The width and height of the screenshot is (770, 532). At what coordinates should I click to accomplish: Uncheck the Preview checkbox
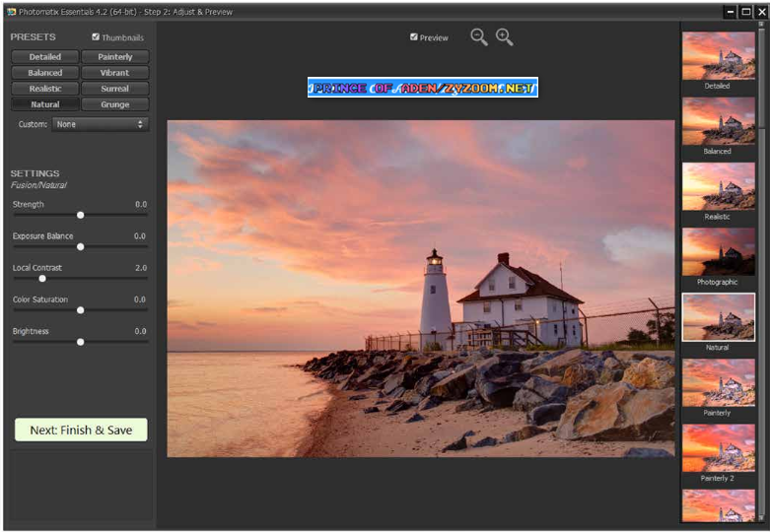pos(413,36)
